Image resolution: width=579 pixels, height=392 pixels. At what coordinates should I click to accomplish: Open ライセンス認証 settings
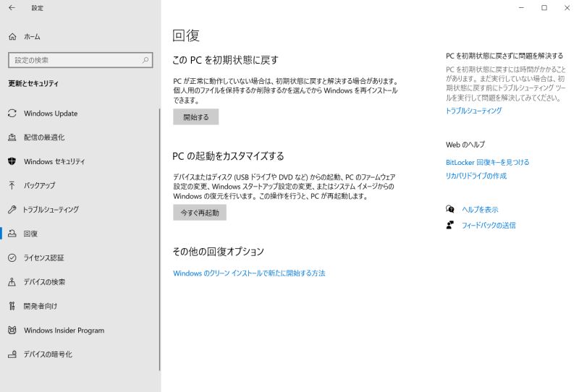(x=80, y=257)
